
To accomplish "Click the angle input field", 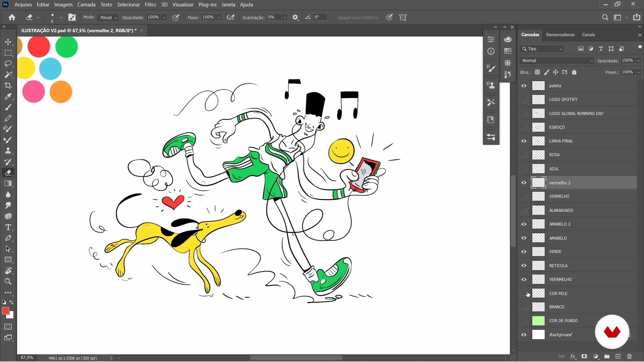I will coord(320,17).
